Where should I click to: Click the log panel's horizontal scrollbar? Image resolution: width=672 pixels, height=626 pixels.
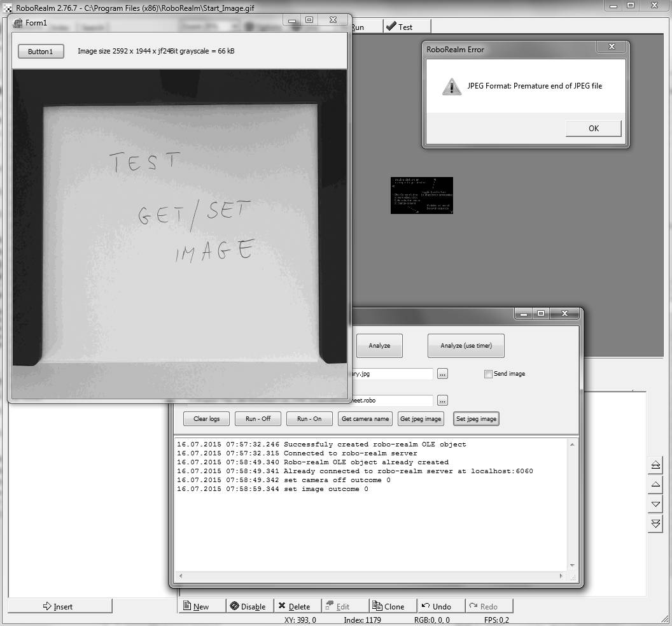point(369,576)
